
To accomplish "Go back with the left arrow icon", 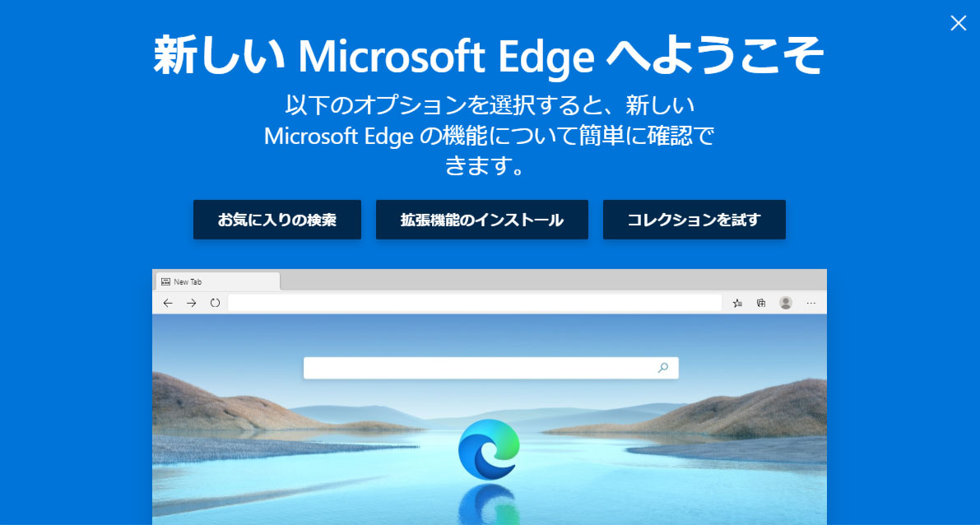I will 168,303.
